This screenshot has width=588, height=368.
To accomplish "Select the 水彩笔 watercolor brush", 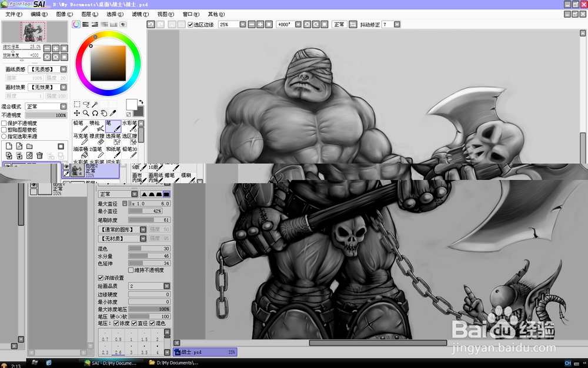I will (x=129, y=126).
